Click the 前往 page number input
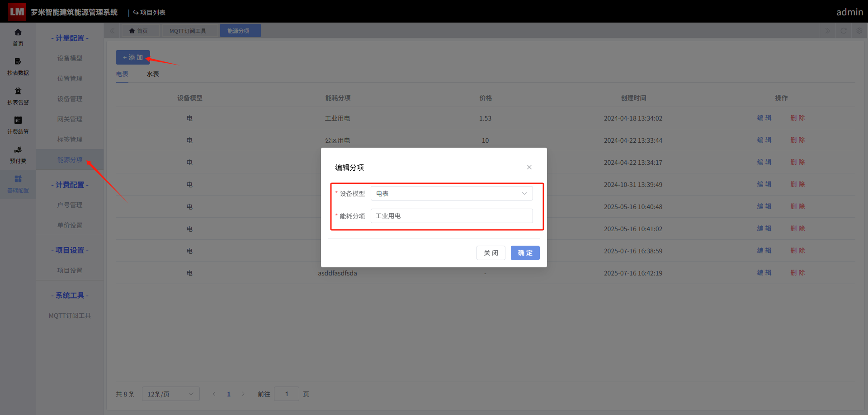Image resolution: width=868 pixels, height=415 pixels. pyautogui.click(x=287, y=394)
